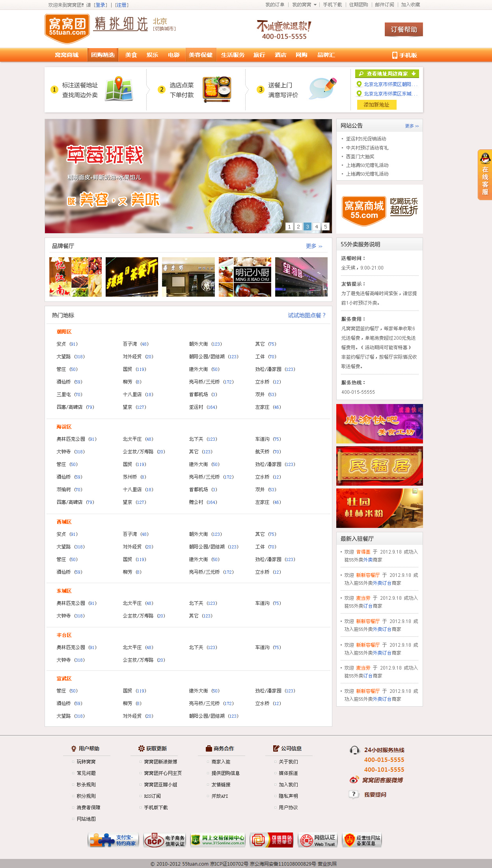Click 亚运村 (164) landmark
Viewport: 492px width, 868px height.
203,407
